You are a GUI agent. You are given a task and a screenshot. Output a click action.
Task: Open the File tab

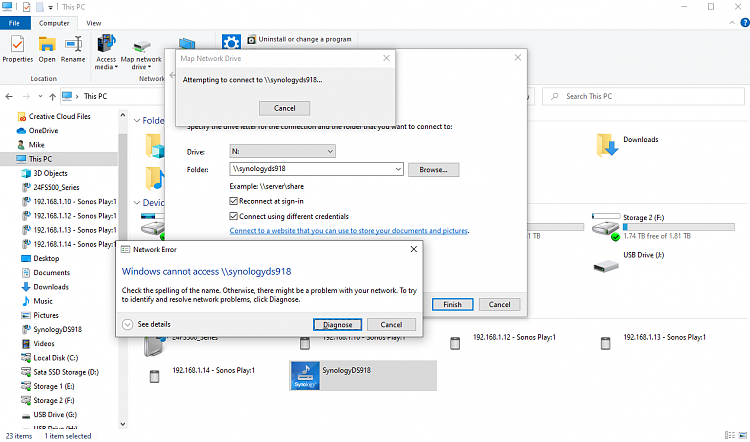(x=14, y=23)
